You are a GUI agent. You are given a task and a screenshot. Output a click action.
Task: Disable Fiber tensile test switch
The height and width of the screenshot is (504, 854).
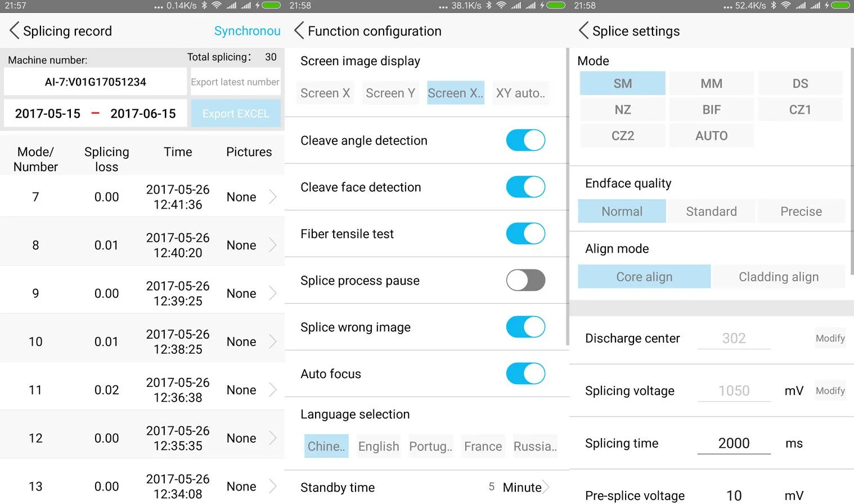(525, 233)
